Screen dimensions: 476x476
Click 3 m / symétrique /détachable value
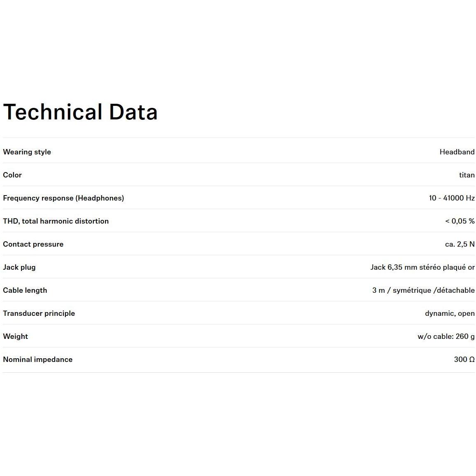click(423, 290)
